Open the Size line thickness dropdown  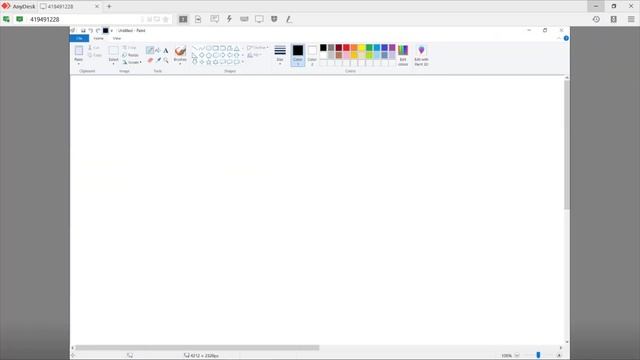tap(280, 55)
